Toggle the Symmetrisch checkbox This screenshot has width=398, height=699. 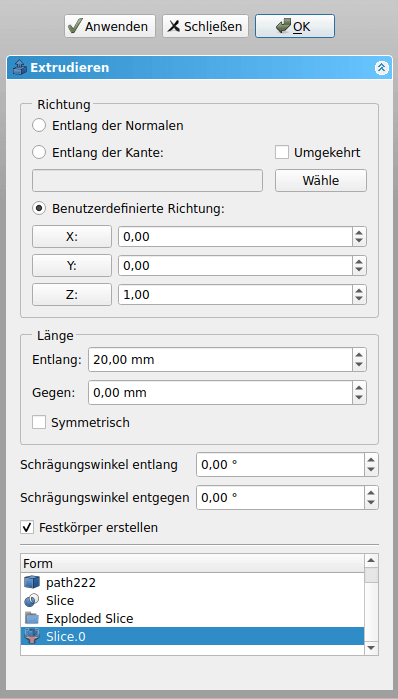39,422
